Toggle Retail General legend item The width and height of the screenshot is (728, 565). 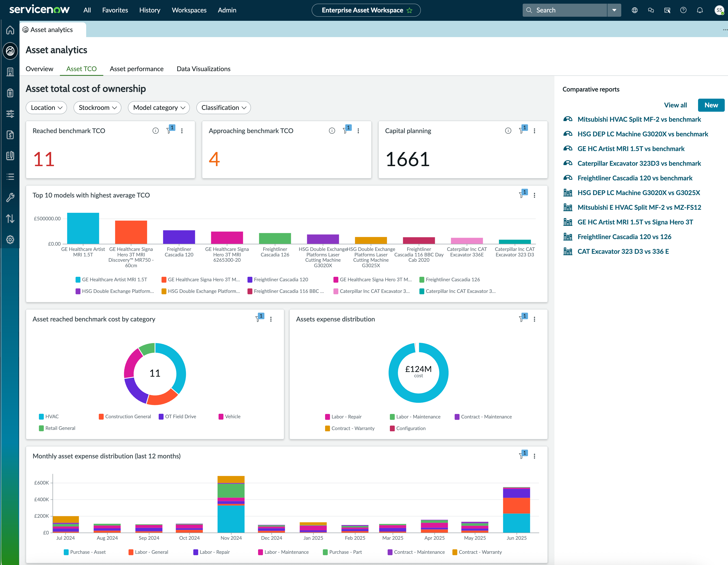point(57,428)
